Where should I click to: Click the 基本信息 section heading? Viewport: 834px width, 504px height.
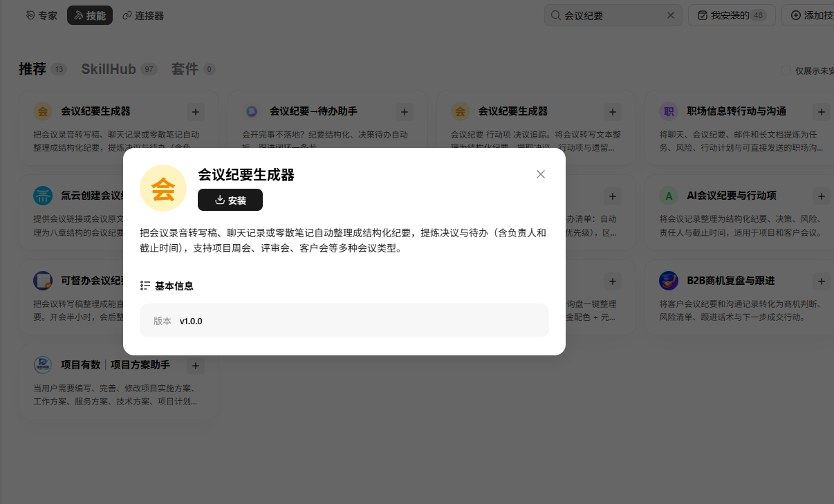[174, 286]
